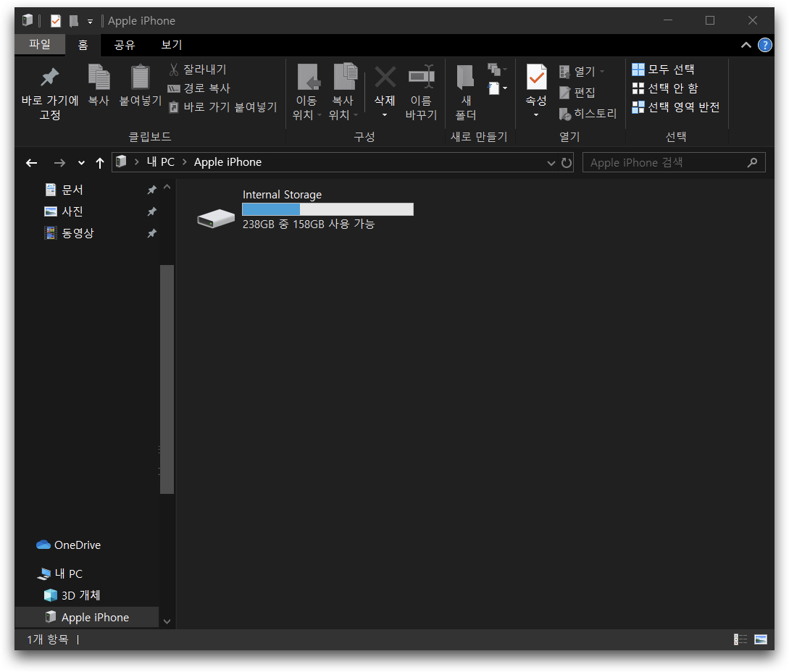The height and width of the screenshot is (672, 789).
Task: Select the Internal Storage drive icon
Action: [x=216, y=218]
